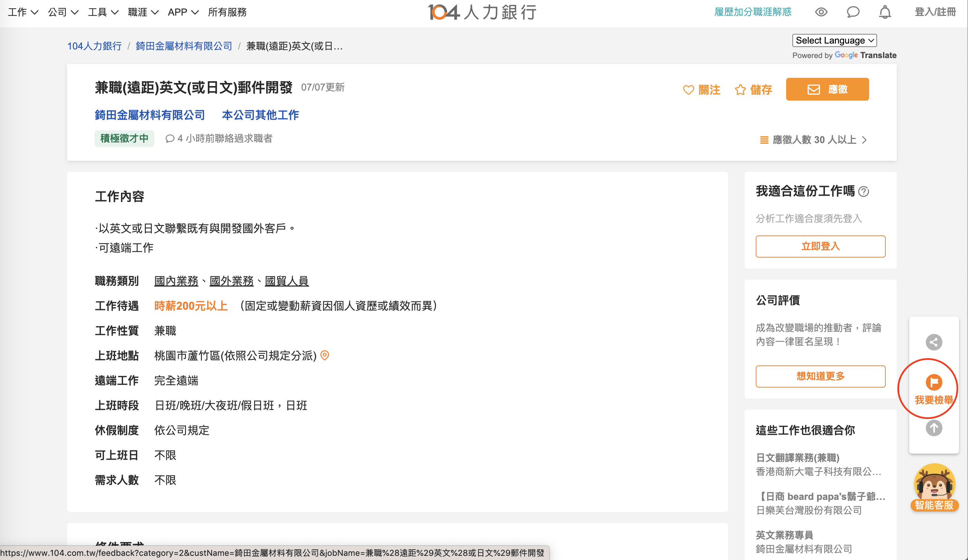The height and width of the screenshot is (560, 968).
Task: Open recommended job 英文業務專員
Action: (x=784, y=535)
